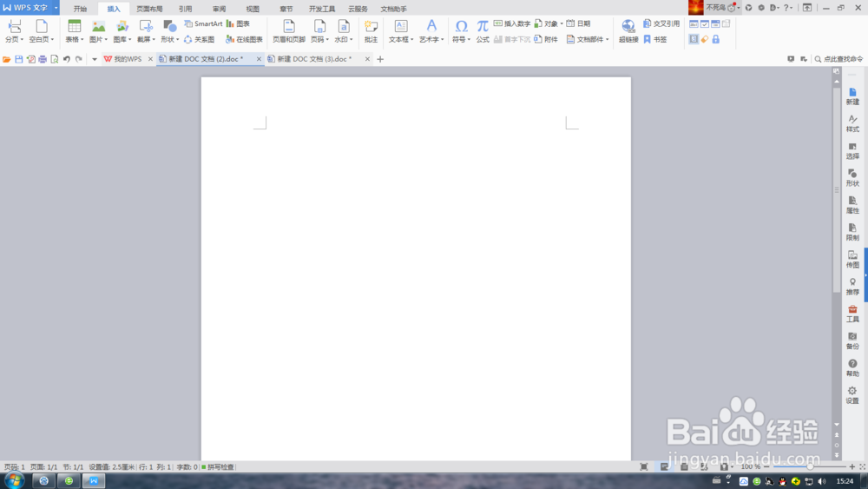
Task: Insert a symbol (符号)
Action: pyautogui.click(x=461, y=30)
